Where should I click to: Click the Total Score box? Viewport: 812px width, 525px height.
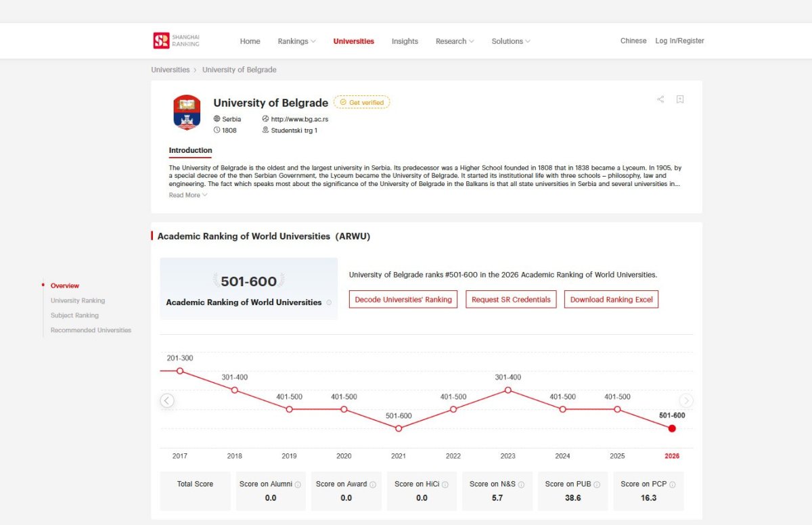pyautogui.click(x=195, y=491)
